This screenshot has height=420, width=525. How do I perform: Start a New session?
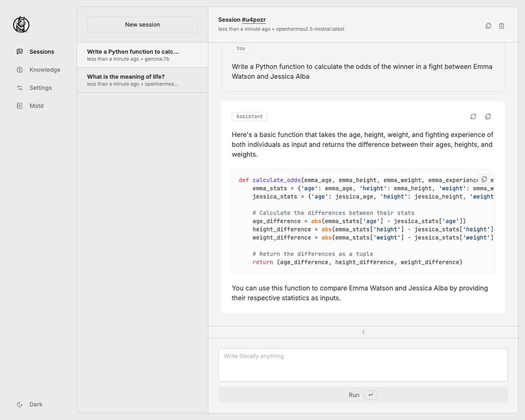click(x=142, y=25)
